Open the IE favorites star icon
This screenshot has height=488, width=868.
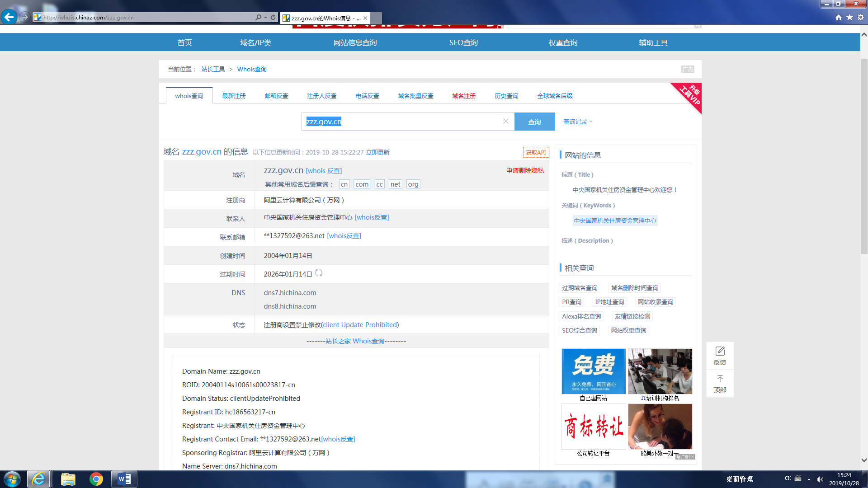(849, 17)
